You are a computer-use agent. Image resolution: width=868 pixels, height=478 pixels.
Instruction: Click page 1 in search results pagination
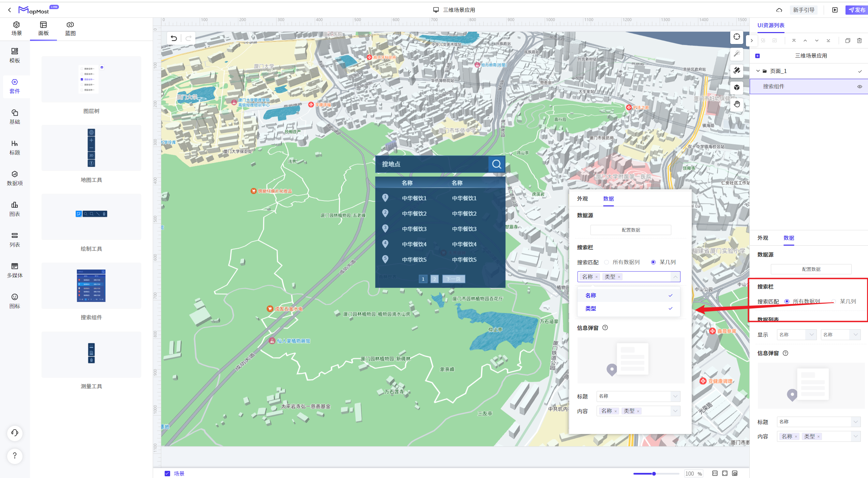[x=423, y=279]
